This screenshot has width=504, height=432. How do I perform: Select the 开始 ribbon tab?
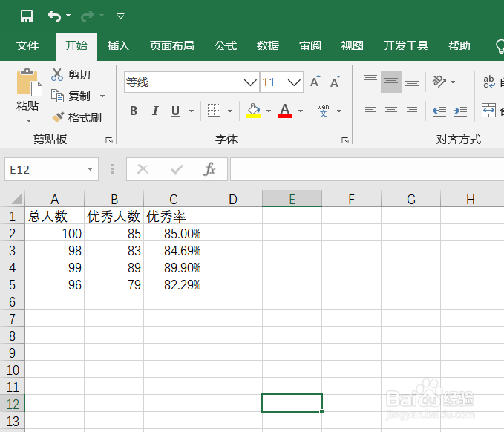[76, 46]
